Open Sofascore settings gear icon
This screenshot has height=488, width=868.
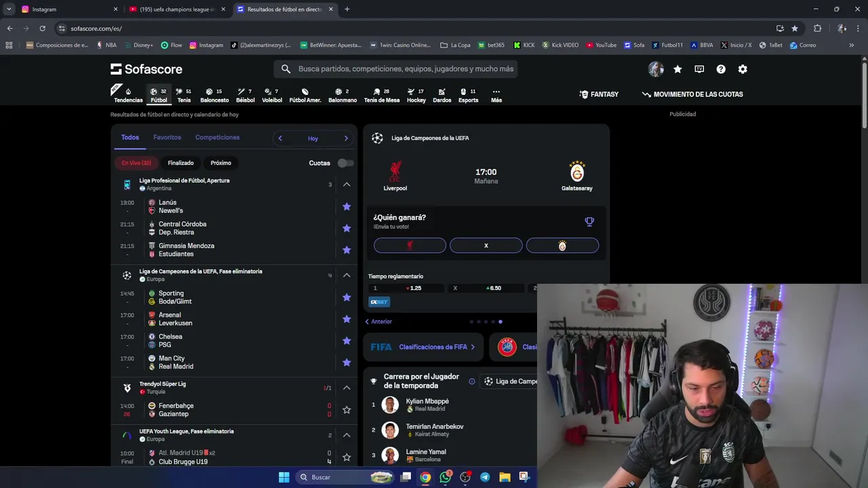click(x=743, y=69)
